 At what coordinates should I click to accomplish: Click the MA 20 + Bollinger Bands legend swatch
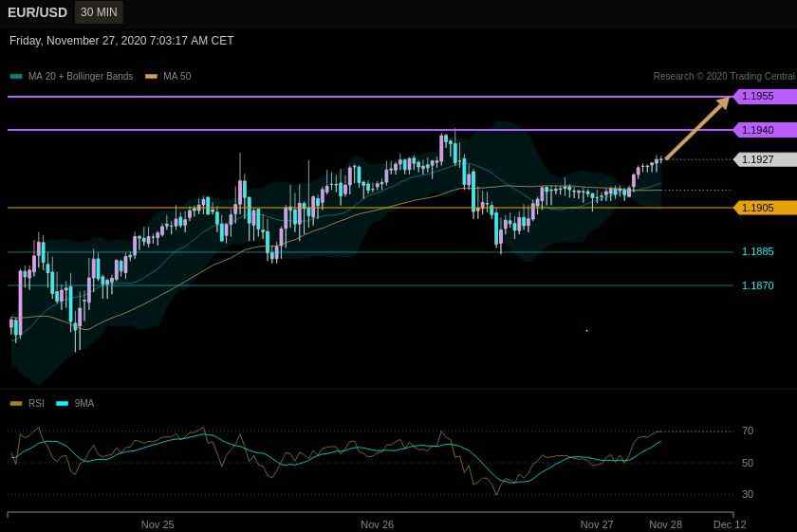[x=16, y=76]
